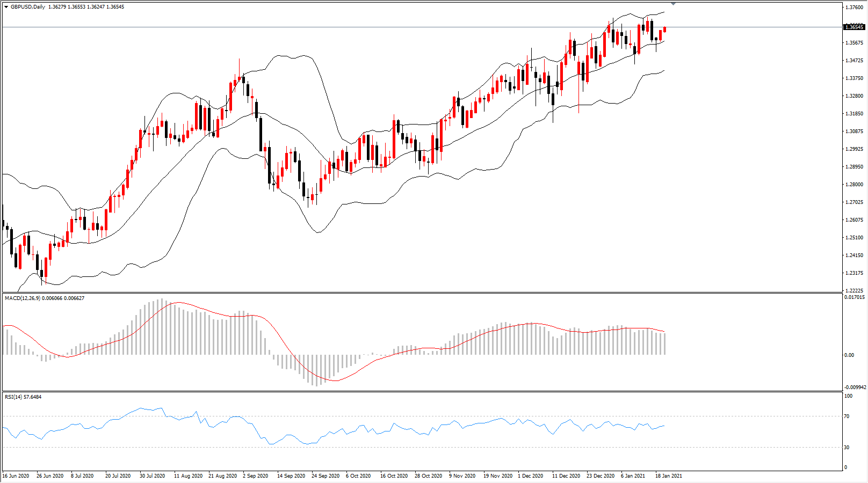Screen dimensions: 868x483
Task: Click the MACD scale value 0.017015
Action: click(855, 297)
